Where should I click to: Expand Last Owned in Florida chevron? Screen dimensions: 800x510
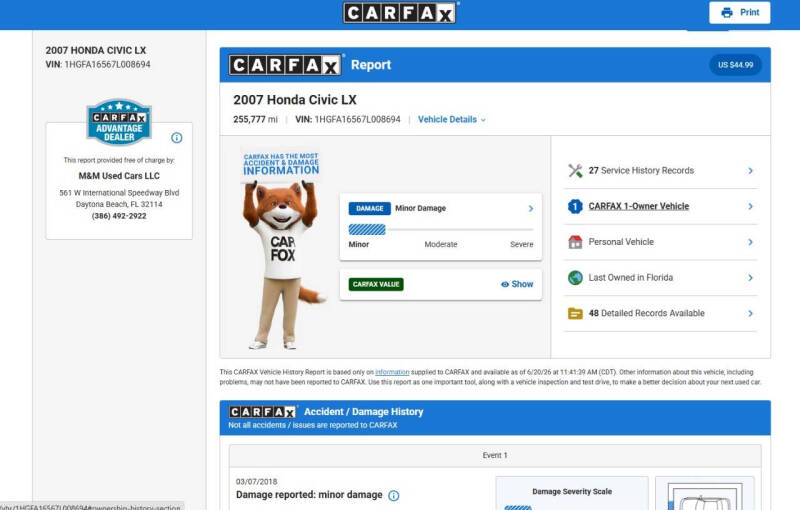pos(750,278)
